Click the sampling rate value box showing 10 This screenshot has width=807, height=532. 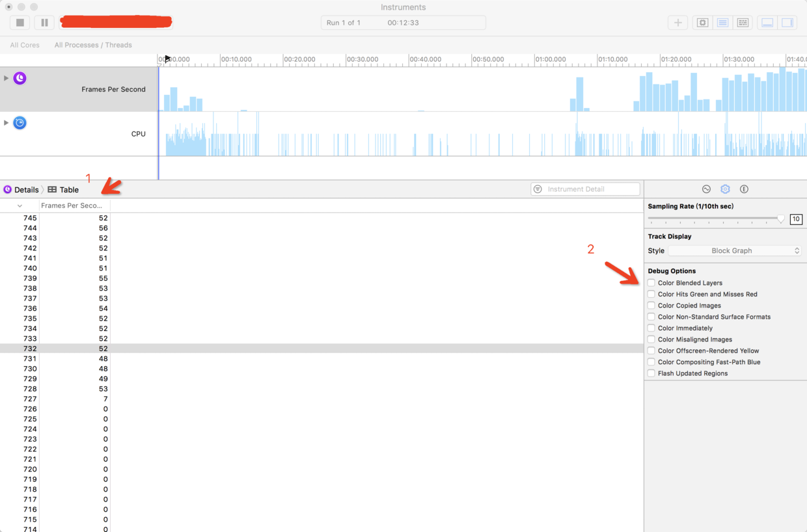[796, 219]
